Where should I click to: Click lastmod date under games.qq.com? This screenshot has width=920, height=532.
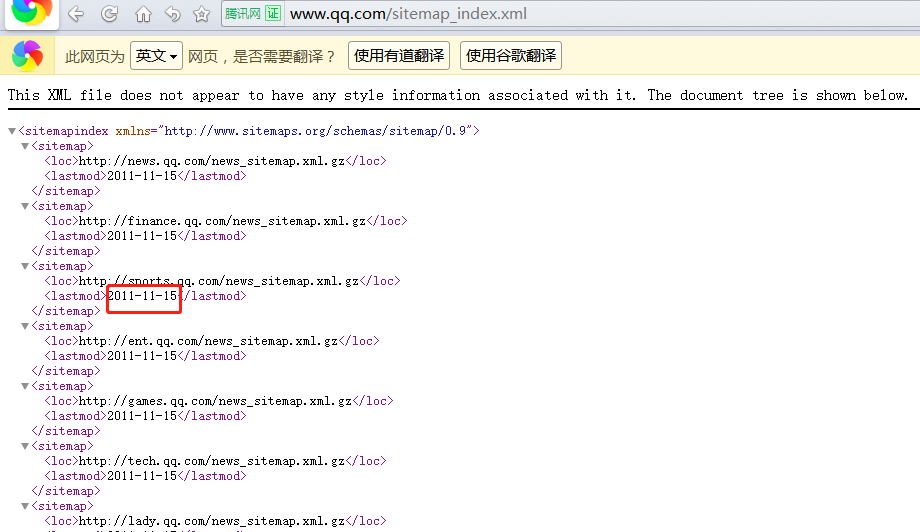tap(143, 416)
